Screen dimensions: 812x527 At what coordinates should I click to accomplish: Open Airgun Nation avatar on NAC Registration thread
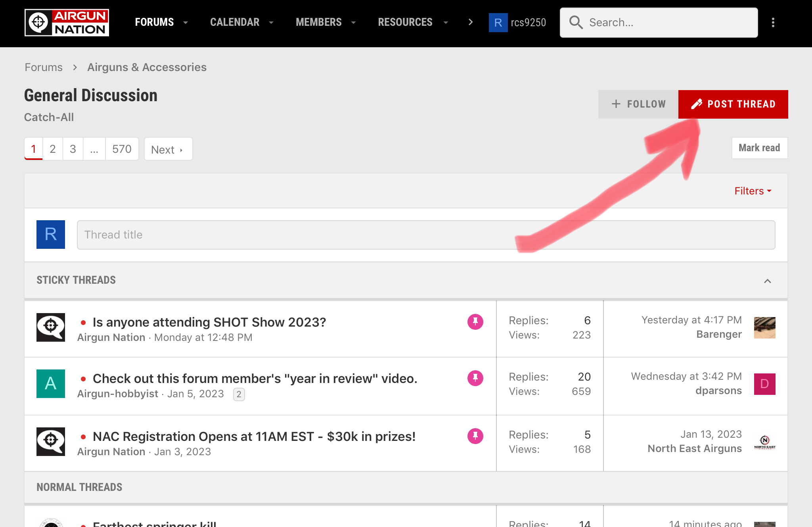tap(51, 442)
